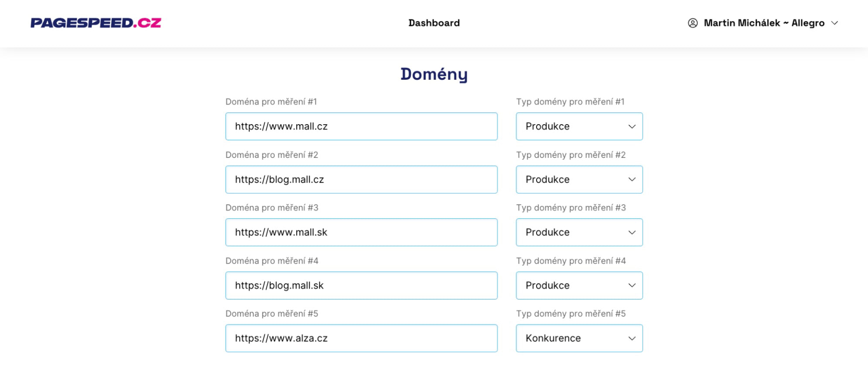
Task: Open the domain type #3 Produkce dropdown
Action: click(x=579, y=232)
